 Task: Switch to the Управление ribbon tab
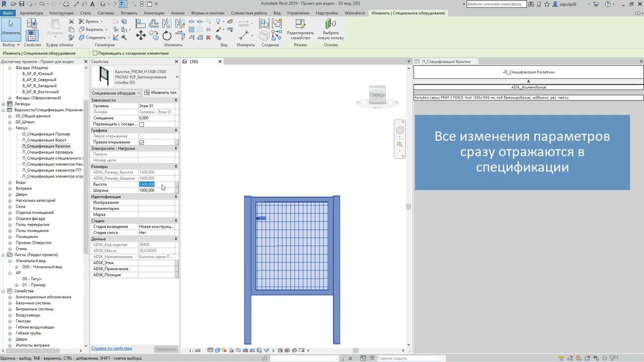pyautogui.click(x=298, y=13)
